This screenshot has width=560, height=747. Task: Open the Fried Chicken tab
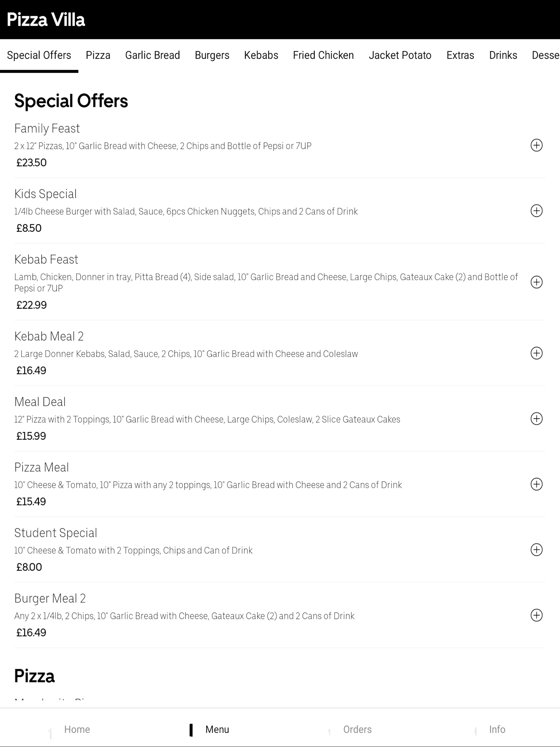pos(323,55)
